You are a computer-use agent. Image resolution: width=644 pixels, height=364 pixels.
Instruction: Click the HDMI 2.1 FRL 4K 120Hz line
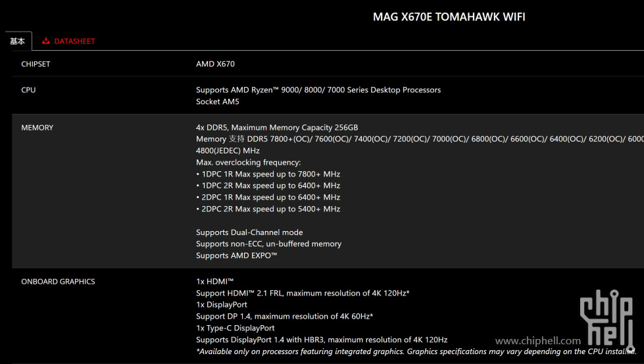click(303, 294)
